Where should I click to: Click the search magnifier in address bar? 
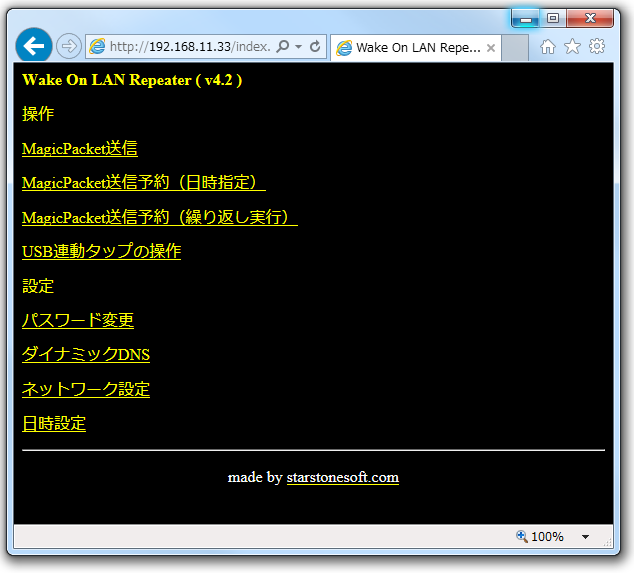283,47
